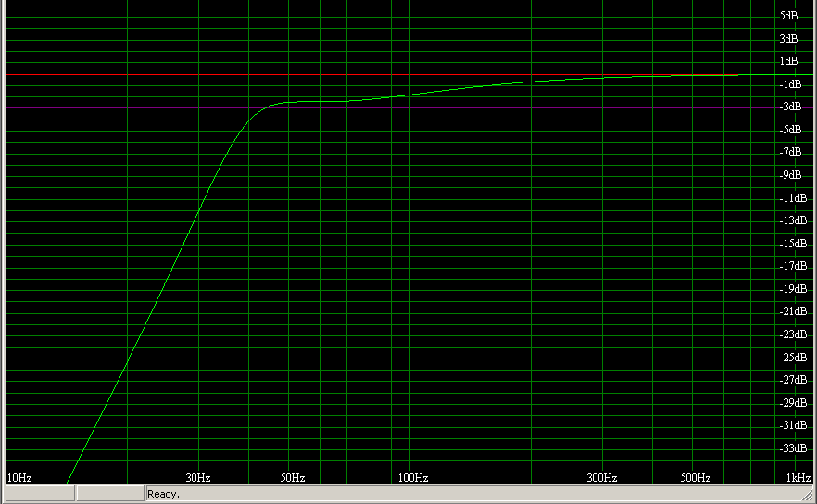Click the -3dB axis label
Image resolution: width=817 pixels, height=504 pixels.
[x=790, y=107]
